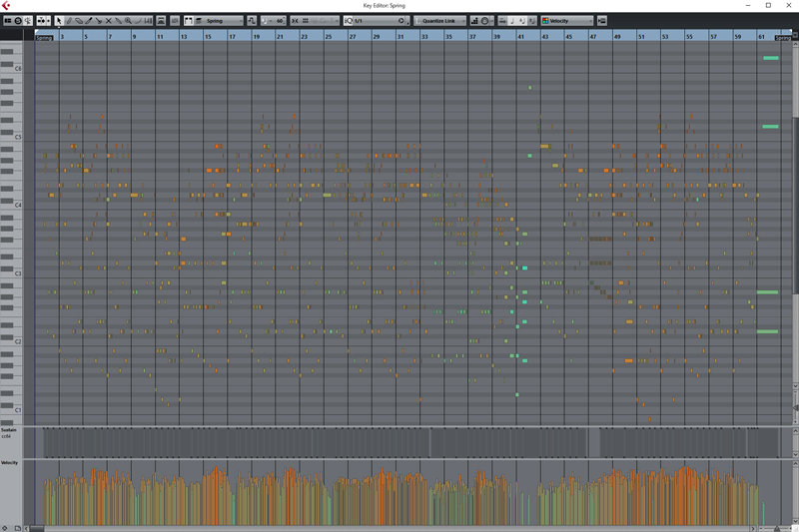799x532 pixels.
Task: Open Auto-Scroll settings arrow
Action: (x=48, y=21)
